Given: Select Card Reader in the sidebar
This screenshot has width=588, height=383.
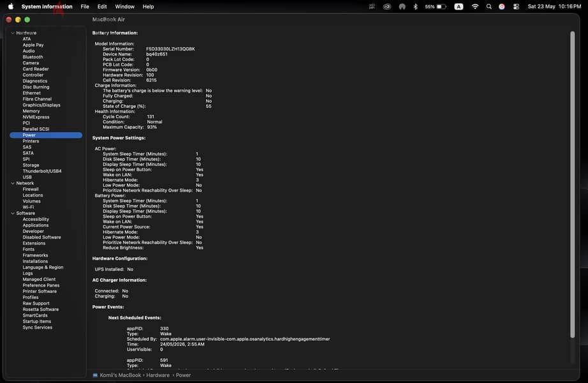Looking at the screenshot, I should pos(36,69).
